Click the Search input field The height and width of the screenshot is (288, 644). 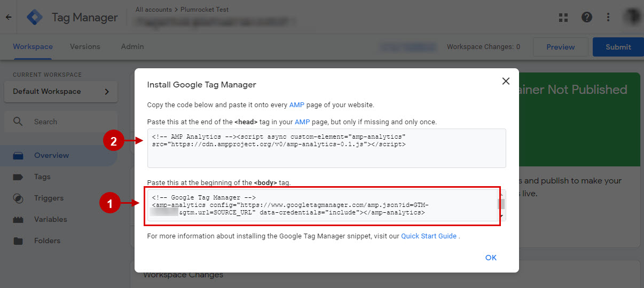point(61,122)
